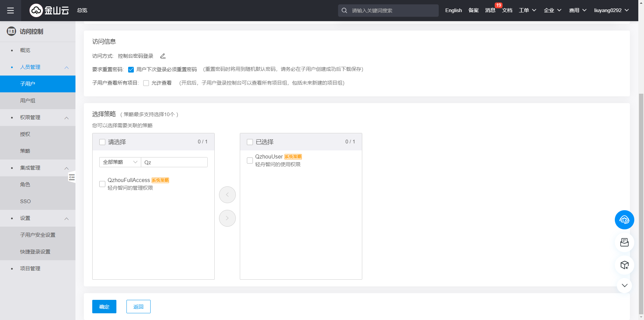Click the edit pencil next to 访问方式
644x320 pixels.
[163, 56]
